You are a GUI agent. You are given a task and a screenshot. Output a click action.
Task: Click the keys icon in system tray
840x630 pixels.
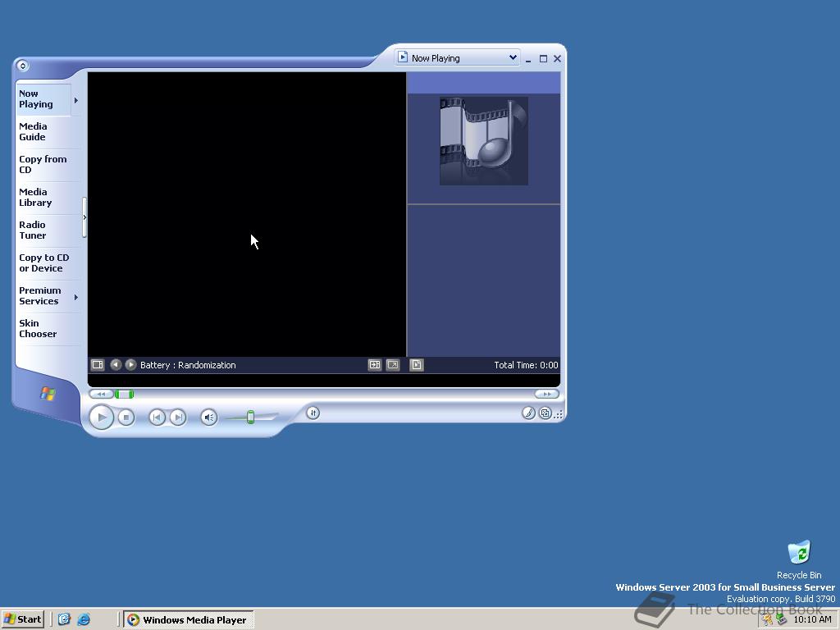coord(768,620)
